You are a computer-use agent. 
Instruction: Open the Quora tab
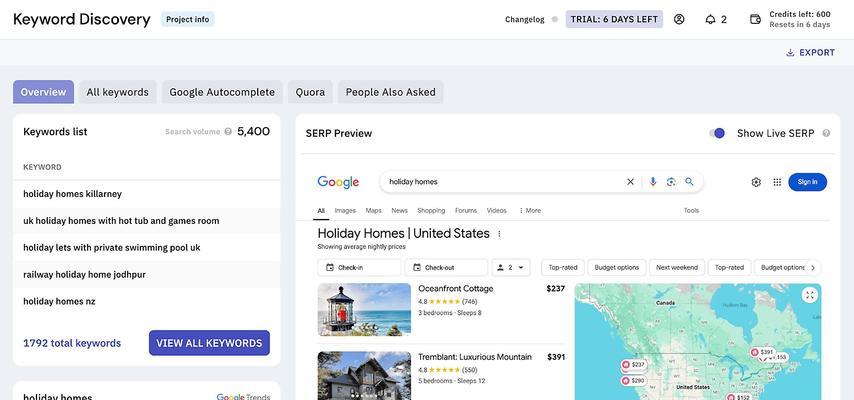(310, 92)
